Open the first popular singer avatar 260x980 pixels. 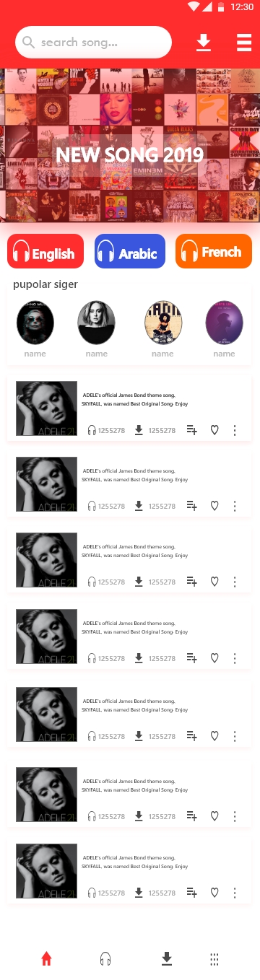click(x=35, y=323)
